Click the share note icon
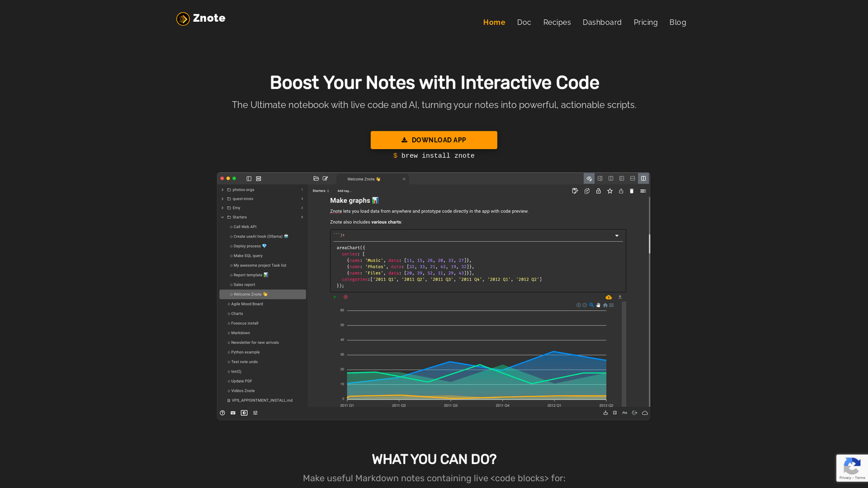 coord(621,191)
